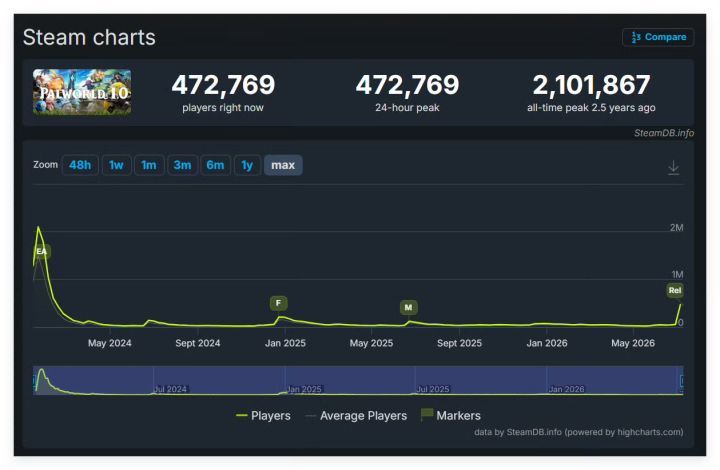Screen dimensions: 720x470
Task: Click the M marker flag
Action: [408, 308]
